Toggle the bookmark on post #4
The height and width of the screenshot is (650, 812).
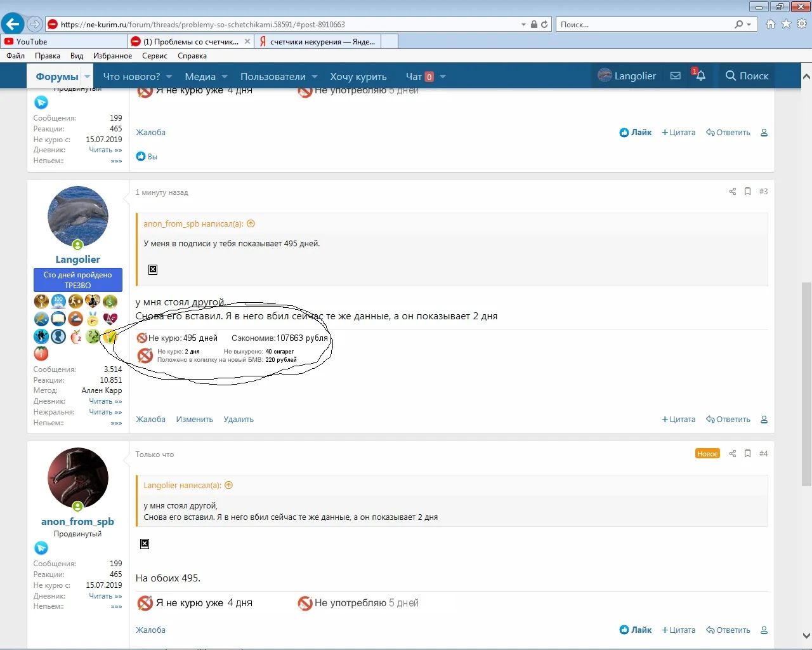748,454
